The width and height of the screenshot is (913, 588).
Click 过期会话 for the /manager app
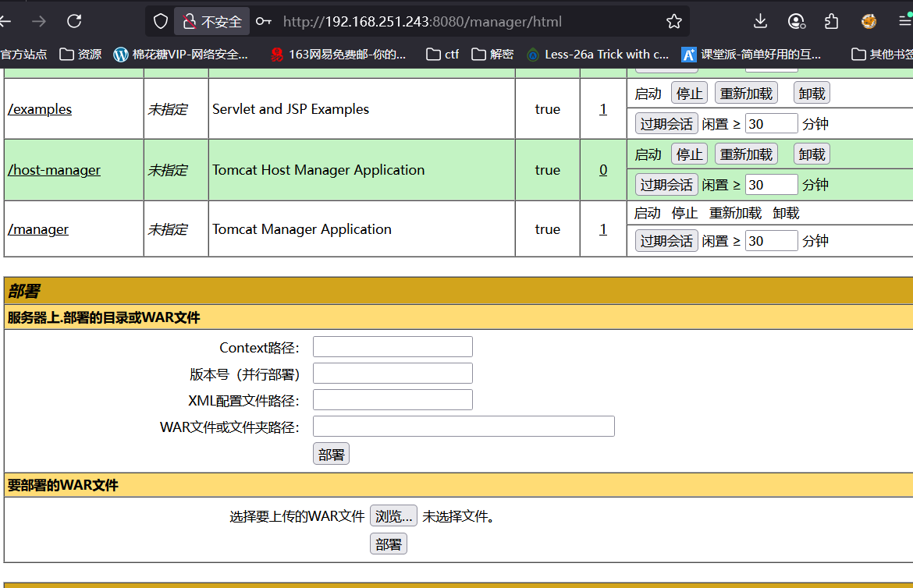666,241
